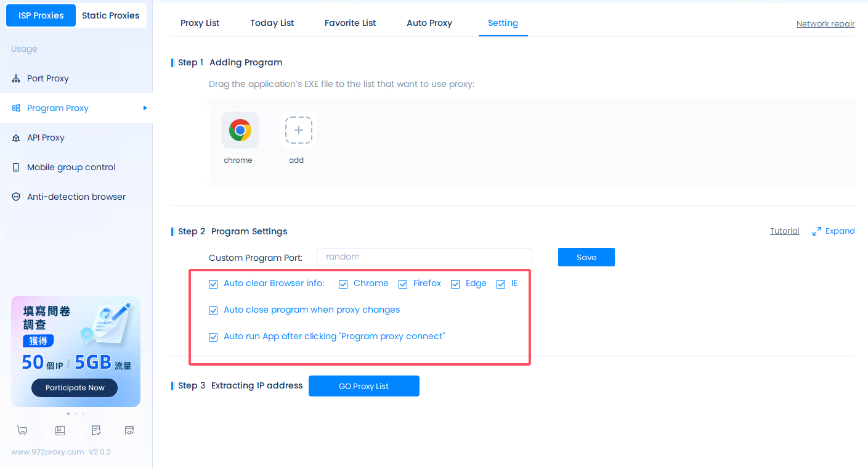Click the GO Proxy List button

point(363,386)
